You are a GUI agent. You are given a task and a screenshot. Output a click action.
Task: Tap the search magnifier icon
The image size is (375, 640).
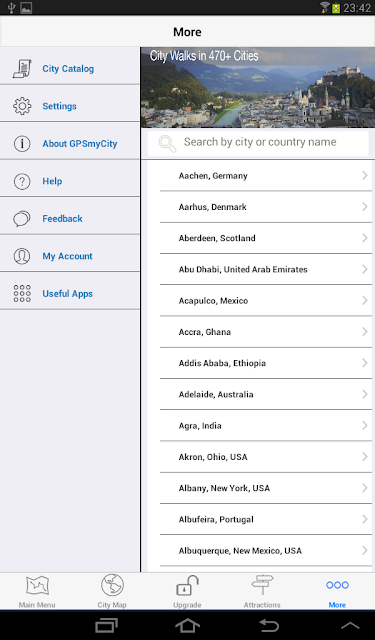click(167, 144)
